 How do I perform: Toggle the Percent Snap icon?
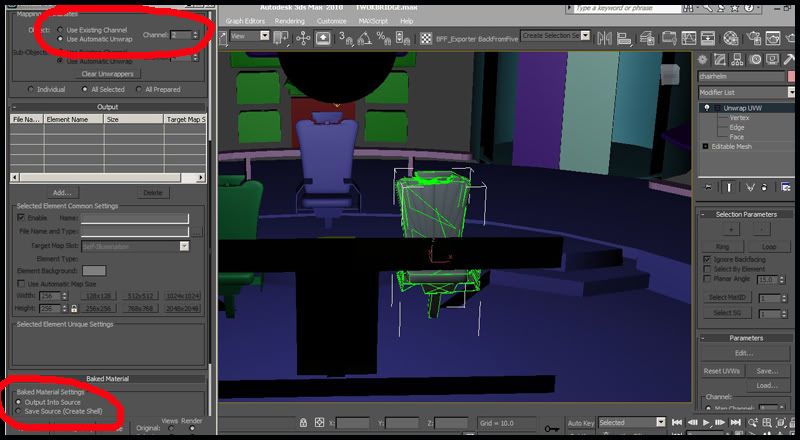tap(383, 38)
